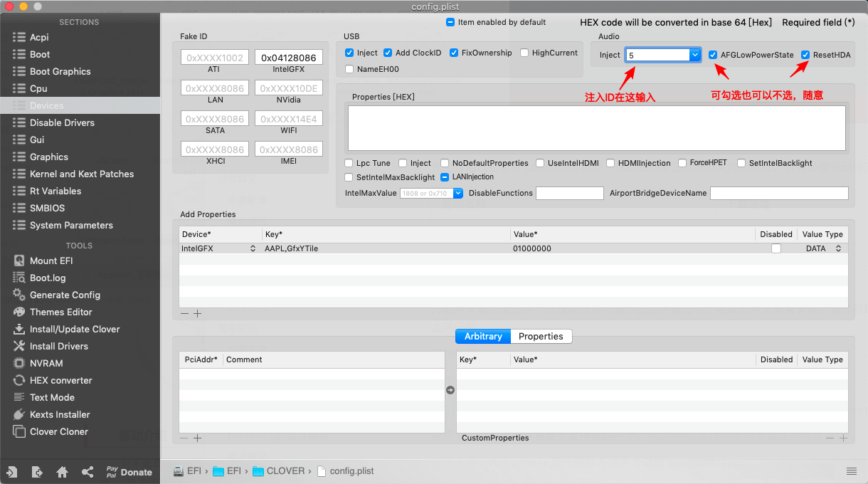
Task: Select the SMBIOS section
Action: click(x=47, y=208)
